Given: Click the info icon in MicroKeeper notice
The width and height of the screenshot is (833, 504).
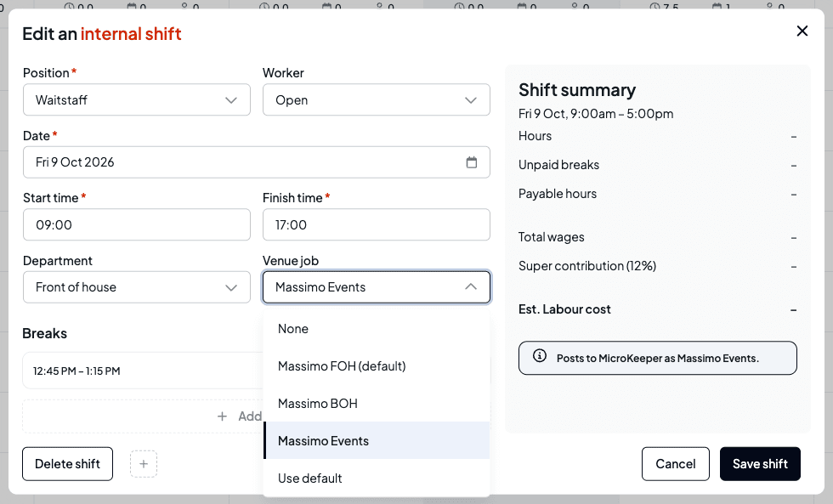Looking at the screenshot, I should 539,356.
